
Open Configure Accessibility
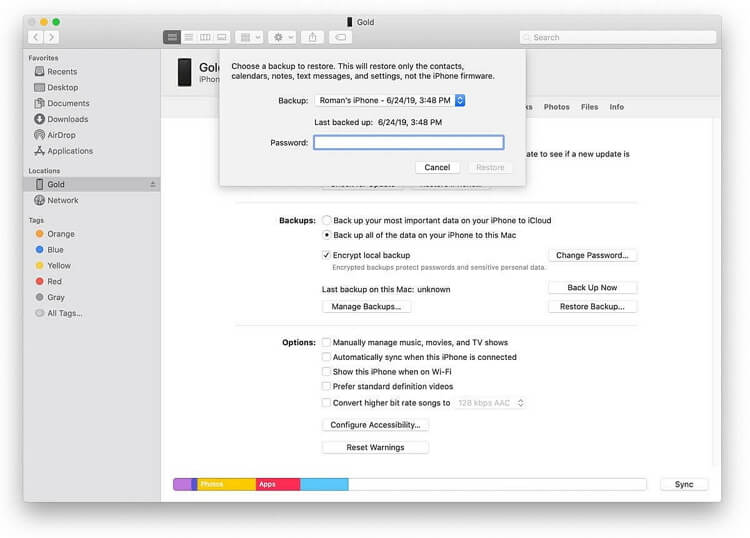(x=375, y=425)
